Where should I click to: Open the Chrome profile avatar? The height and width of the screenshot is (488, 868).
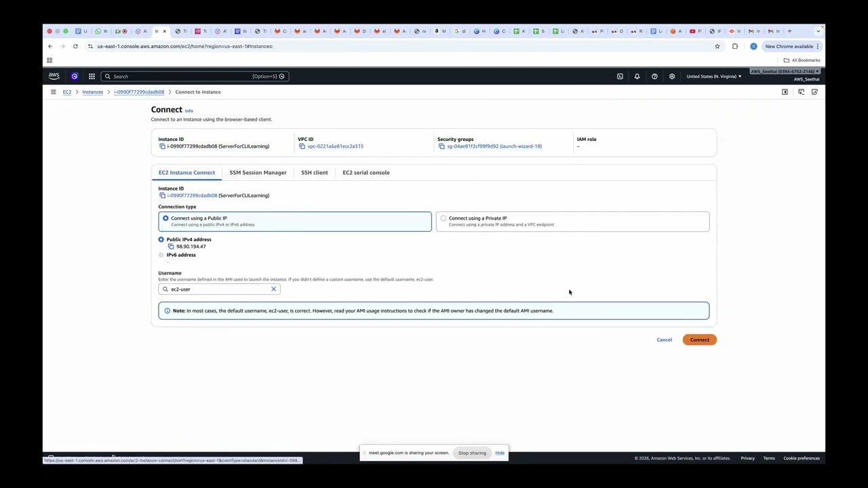click(753, 46)
